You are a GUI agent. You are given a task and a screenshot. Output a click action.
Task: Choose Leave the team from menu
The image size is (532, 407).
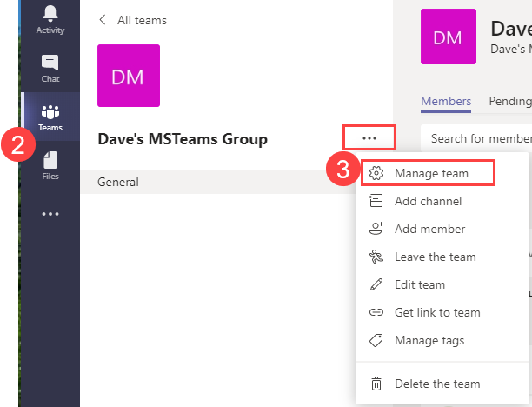(442, 257)
